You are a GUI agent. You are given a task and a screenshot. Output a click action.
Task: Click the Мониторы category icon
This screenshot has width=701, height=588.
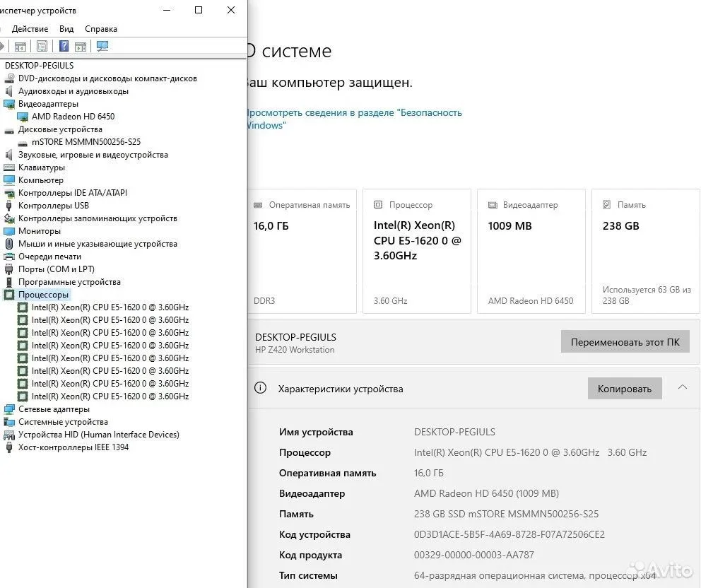tap(9, 231)
